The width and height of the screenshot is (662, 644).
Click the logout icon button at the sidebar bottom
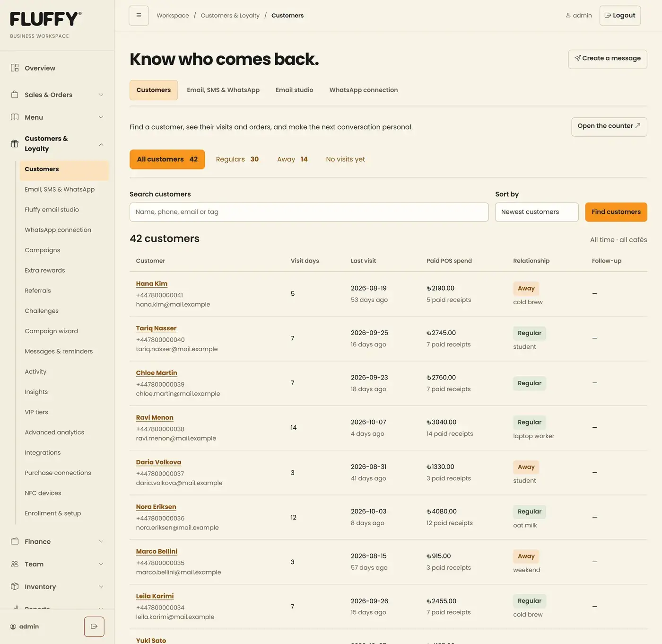click(x=94, y=626)
